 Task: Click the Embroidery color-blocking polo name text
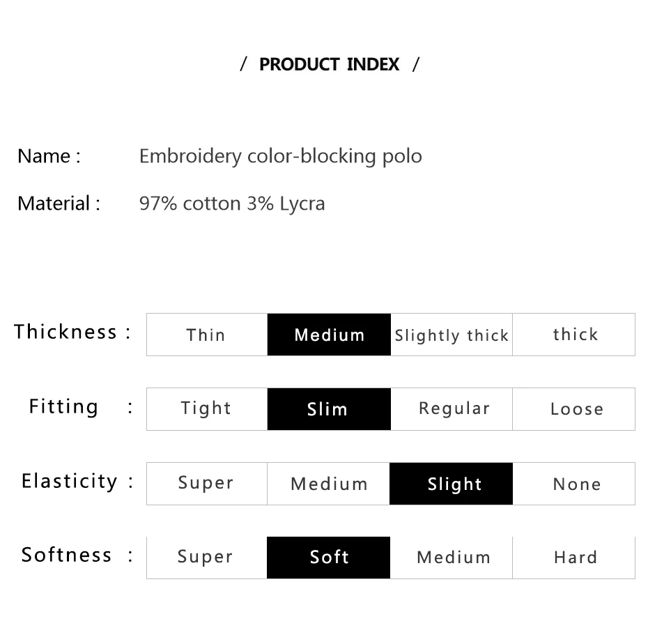coord(281,156)
